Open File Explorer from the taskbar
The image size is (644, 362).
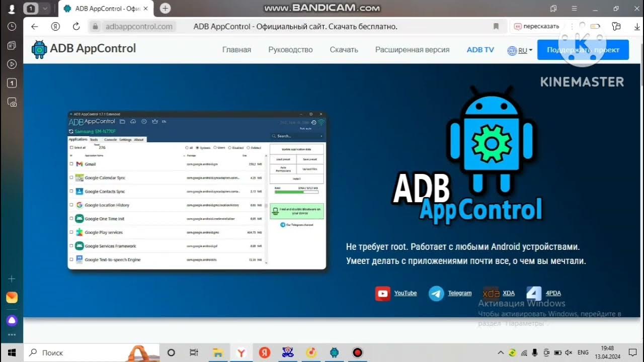[x=218, y=352]
